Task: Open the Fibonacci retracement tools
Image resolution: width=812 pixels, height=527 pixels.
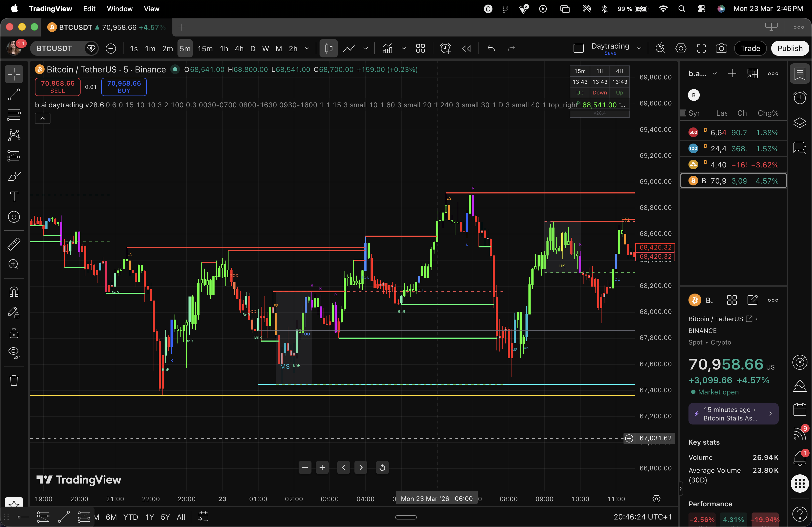Action: pos(14,115)
